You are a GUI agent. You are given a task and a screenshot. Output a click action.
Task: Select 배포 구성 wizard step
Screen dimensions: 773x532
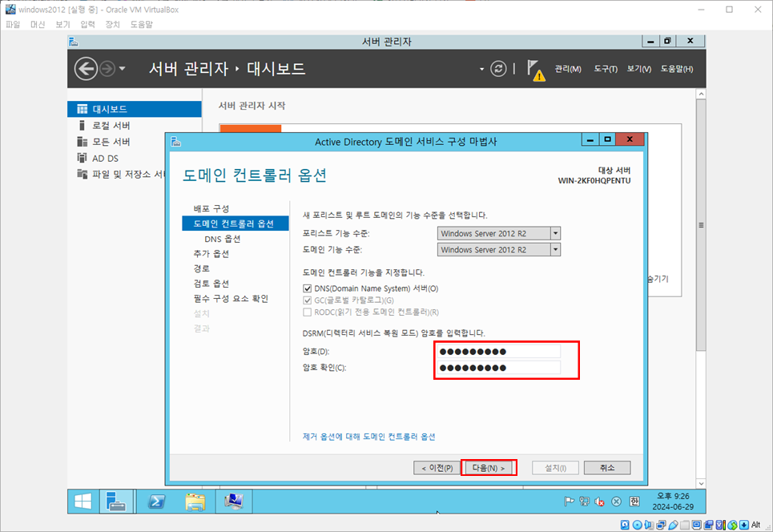coord(211,208)
